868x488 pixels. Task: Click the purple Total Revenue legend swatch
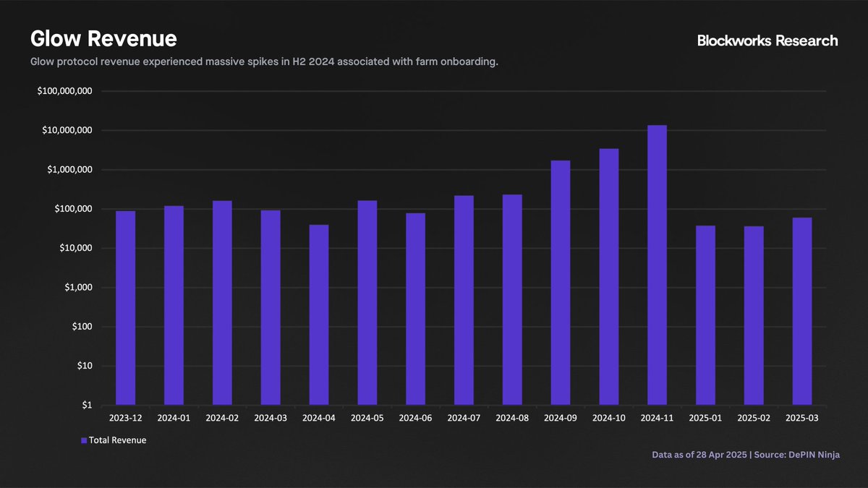coord(84,440)
